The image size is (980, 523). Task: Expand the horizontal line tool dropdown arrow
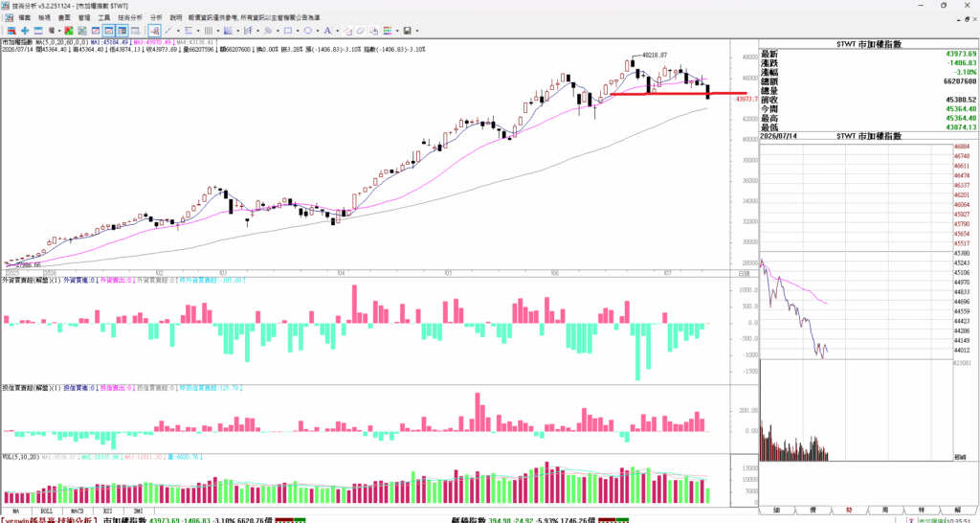coord(198,30)
